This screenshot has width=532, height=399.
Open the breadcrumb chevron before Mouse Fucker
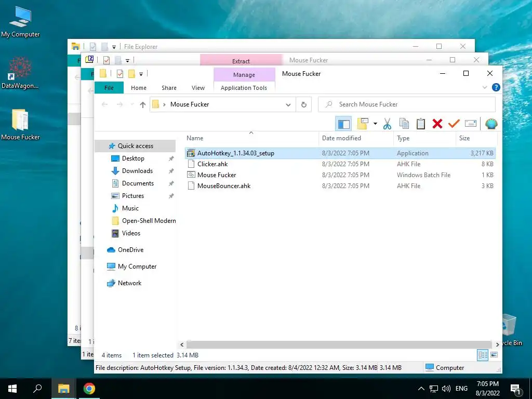[164, 104]
